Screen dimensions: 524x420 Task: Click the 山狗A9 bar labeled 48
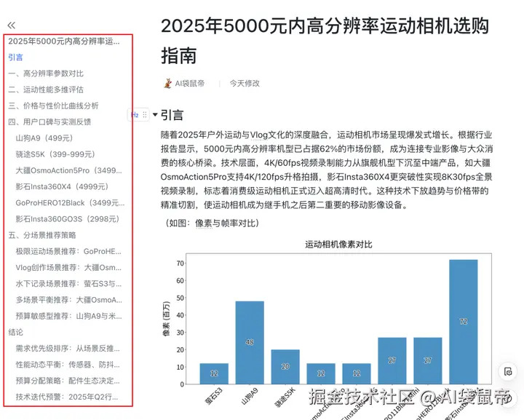tap(250, 343)
